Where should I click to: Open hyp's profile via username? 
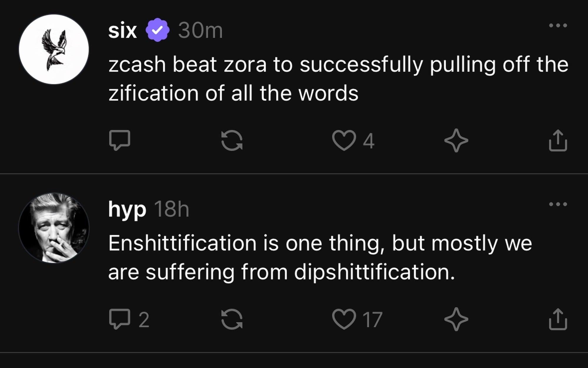point(127,209)
